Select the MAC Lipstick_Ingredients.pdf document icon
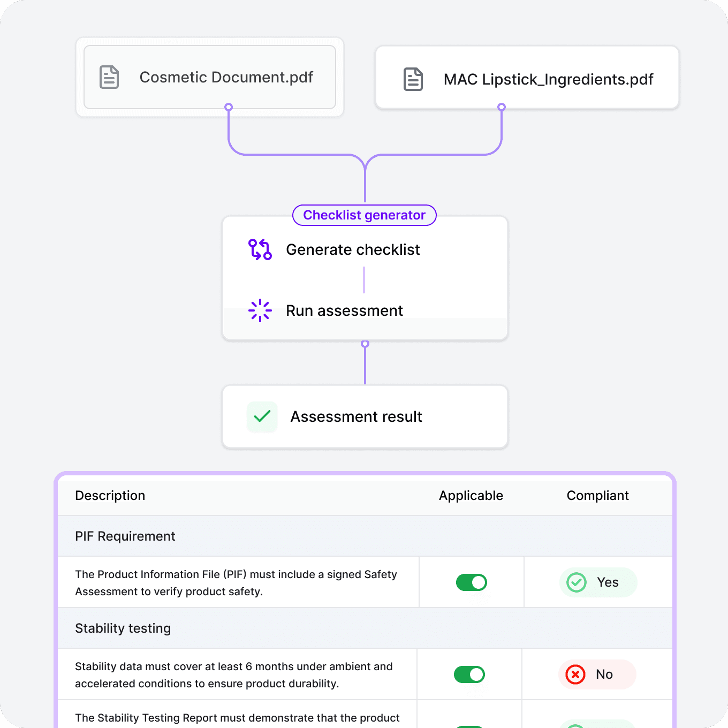 click(x=412, y=79)
